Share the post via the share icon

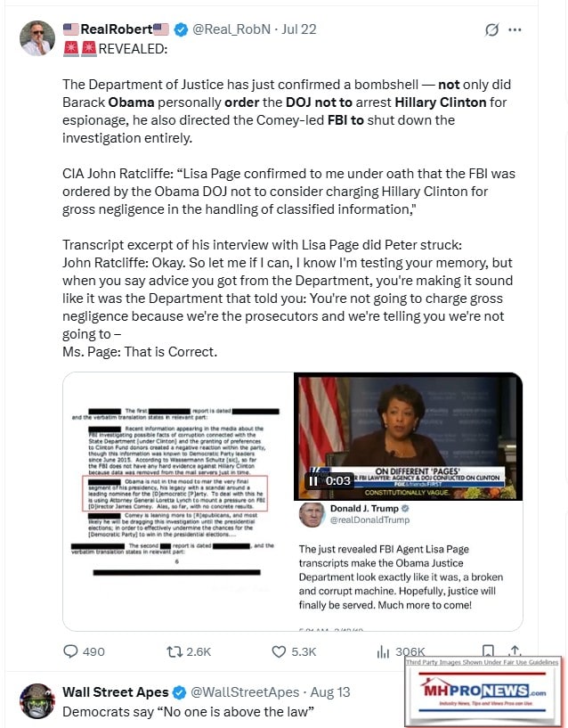point(515,650)
